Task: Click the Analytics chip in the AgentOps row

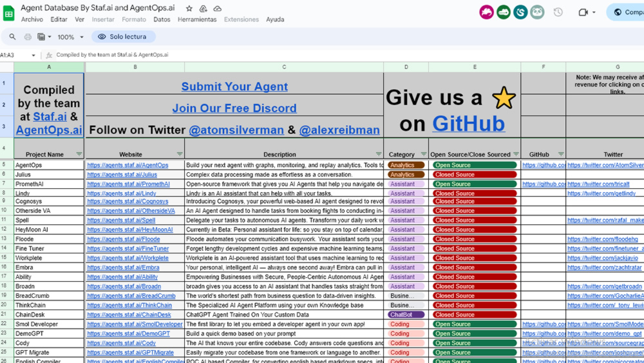Action: click(x=406, y=165)
